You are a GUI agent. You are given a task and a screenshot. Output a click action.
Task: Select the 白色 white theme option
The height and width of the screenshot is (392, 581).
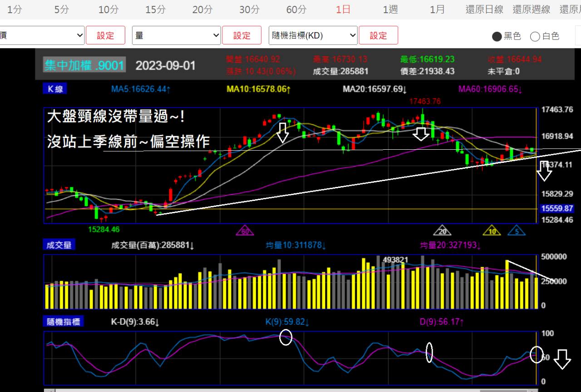click(x=545, y=37)
